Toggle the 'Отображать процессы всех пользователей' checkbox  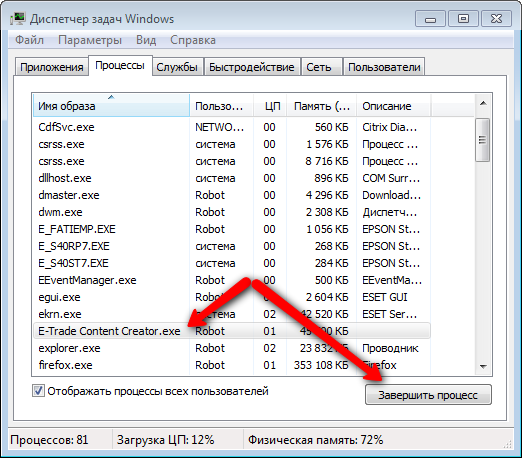pos(38,391)
